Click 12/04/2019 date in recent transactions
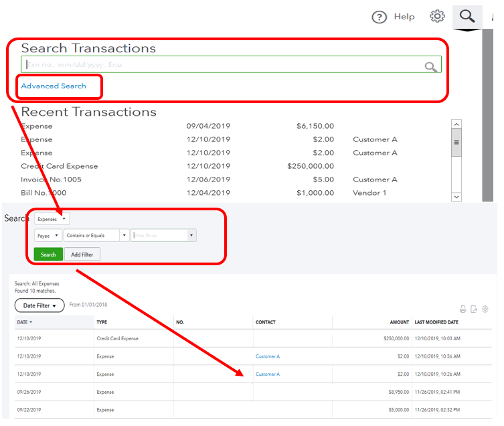This screenshot has width=504, height=426. click(x=208, y=193)
